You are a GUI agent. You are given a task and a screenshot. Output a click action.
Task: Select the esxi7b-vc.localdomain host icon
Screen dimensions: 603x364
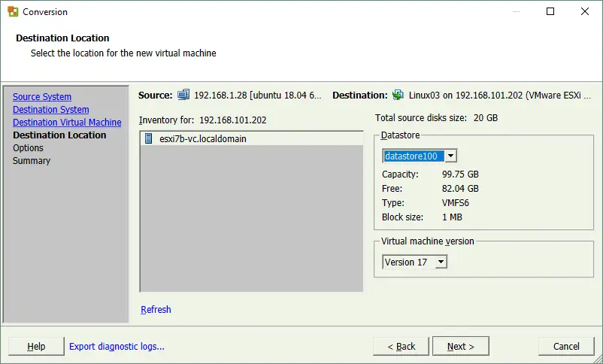click(x=148, y=138)
